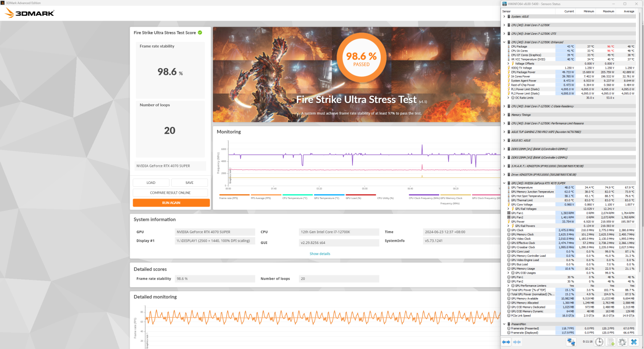Click the SAVE button in 3DMark
644x349 pixels.
point(189,183)
